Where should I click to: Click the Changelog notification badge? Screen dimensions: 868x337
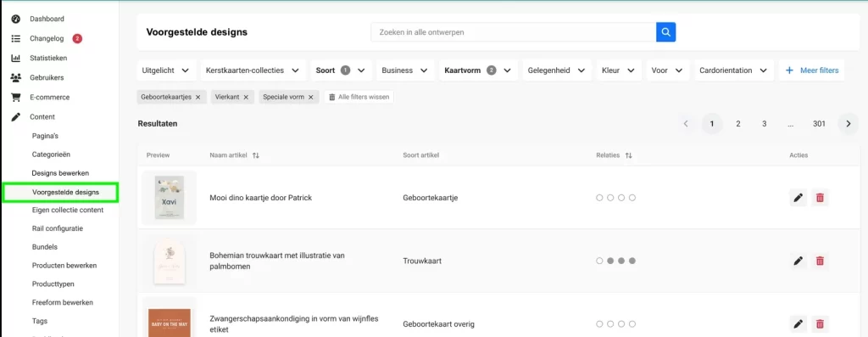[77, 39]
